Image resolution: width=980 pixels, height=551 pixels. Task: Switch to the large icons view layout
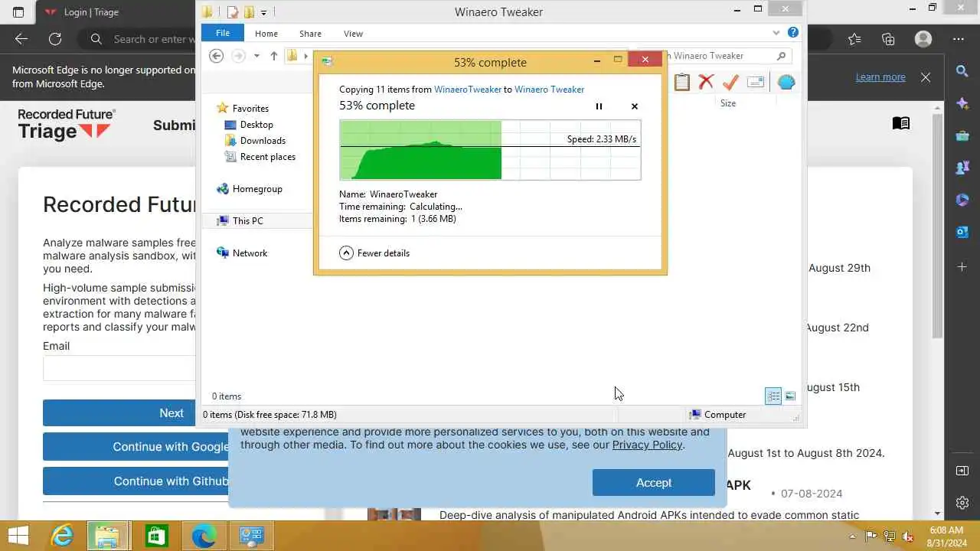790,396
